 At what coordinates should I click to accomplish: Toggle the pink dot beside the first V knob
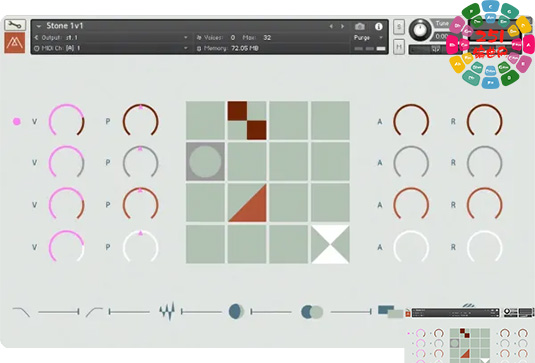16,121
